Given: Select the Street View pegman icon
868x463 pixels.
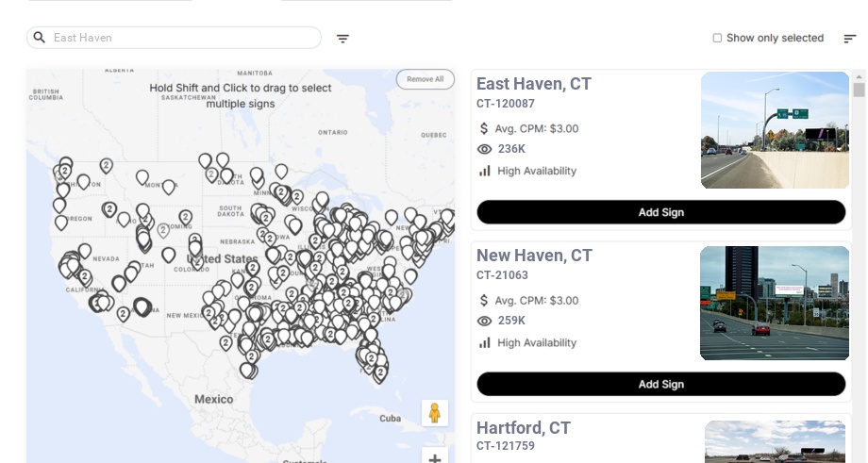Looking at the screenshot, I should click(x=434, y=413).
